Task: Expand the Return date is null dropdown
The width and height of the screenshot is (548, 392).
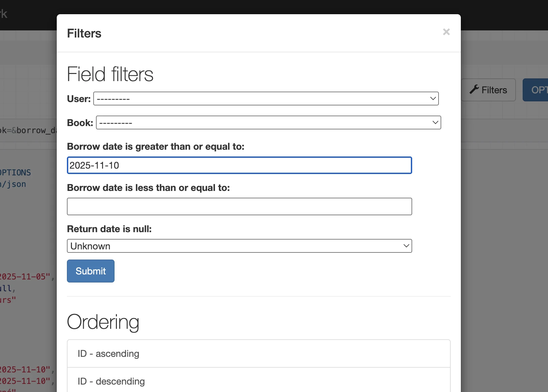Action: click(239, 246)
